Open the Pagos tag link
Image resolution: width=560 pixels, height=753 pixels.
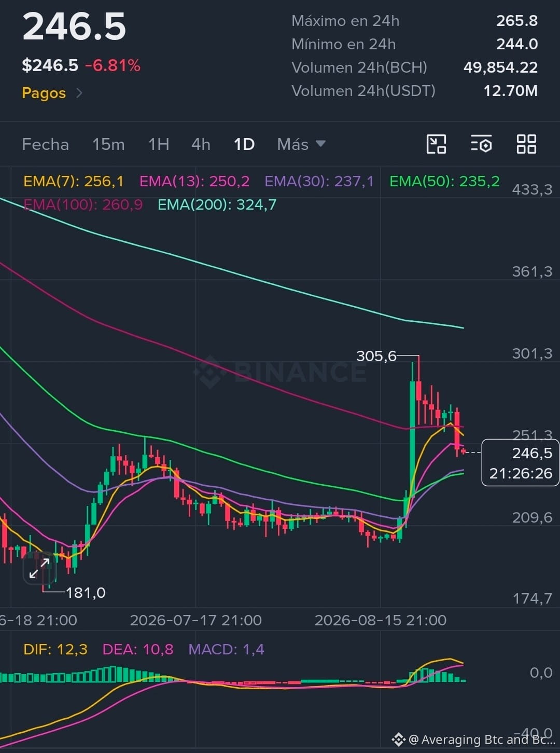coord(44,93)
